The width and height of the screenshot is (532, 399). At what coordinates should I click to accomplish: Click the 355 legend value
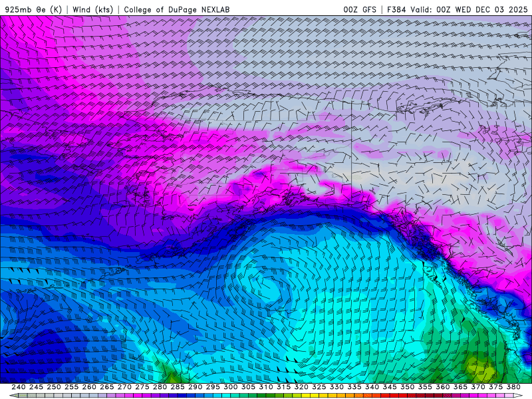[425, 387]
